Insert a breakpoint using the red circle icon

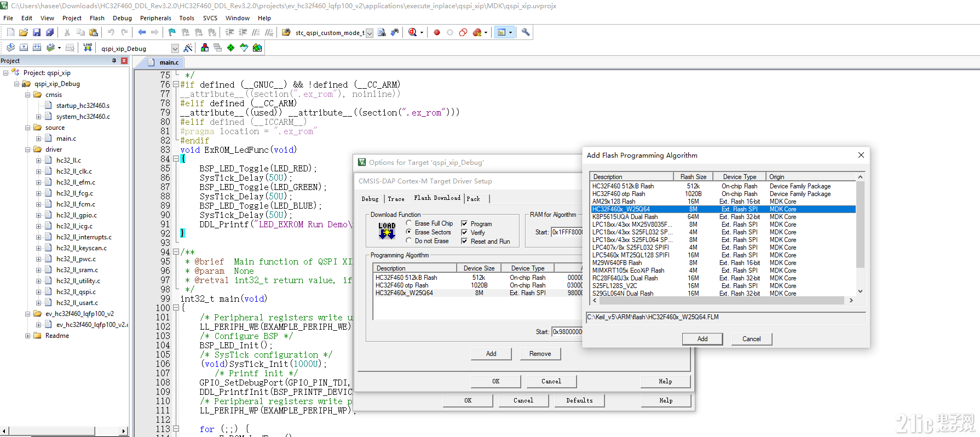point(437,32)
